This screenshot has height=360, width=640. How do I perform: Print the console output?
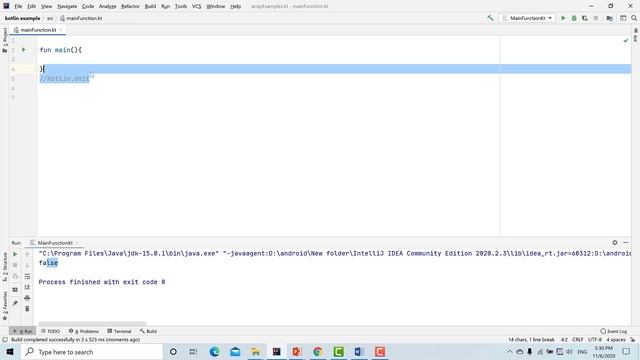point(27,298)
